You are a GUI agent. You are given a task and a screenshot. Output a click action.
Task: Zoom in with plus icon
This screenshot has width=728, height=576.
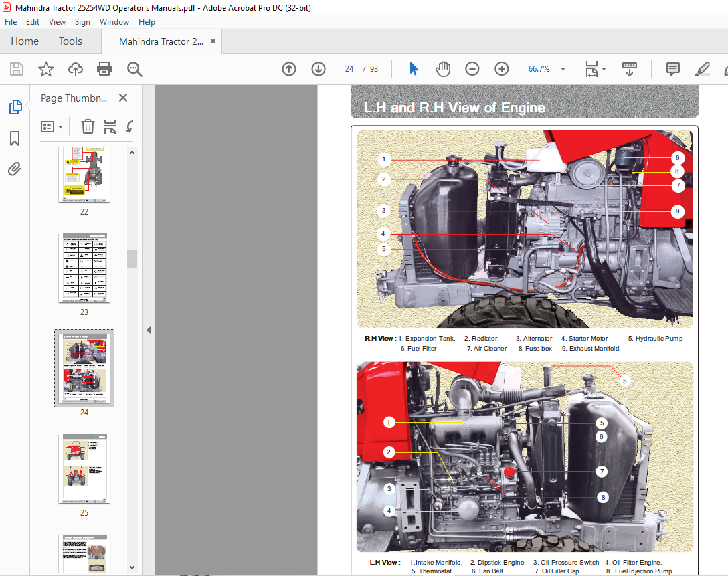point(501,69)
